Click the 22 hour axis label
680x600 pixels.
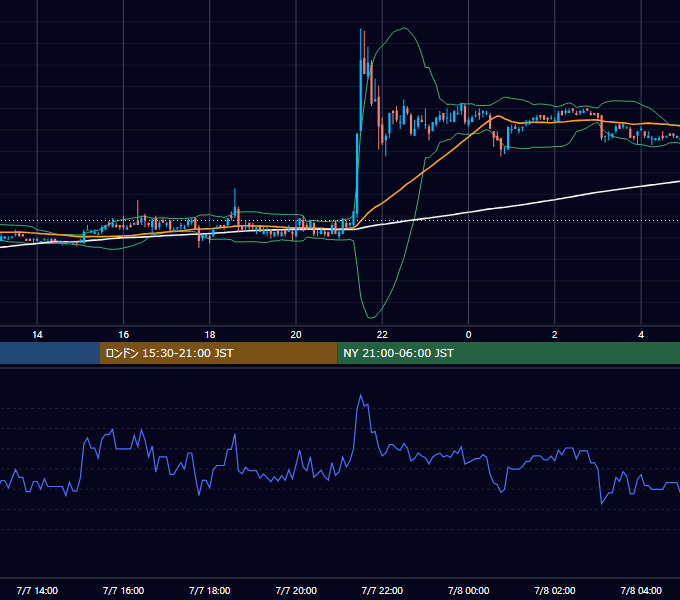(382, 334)
